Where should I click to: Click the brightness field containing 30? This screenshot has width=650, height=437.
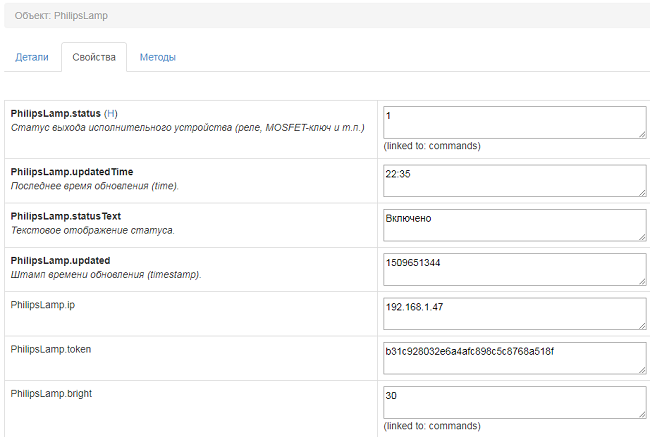(513, 401)
